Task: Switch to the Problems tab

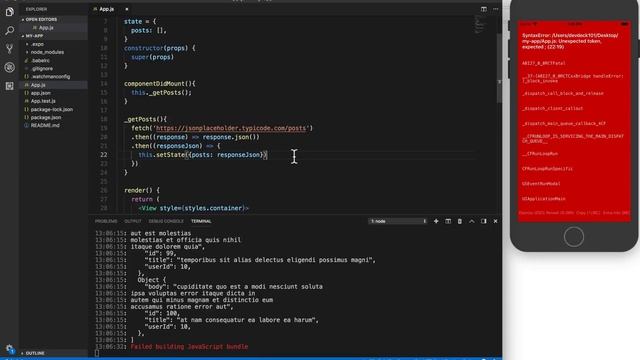Action: tap(106, 221)
